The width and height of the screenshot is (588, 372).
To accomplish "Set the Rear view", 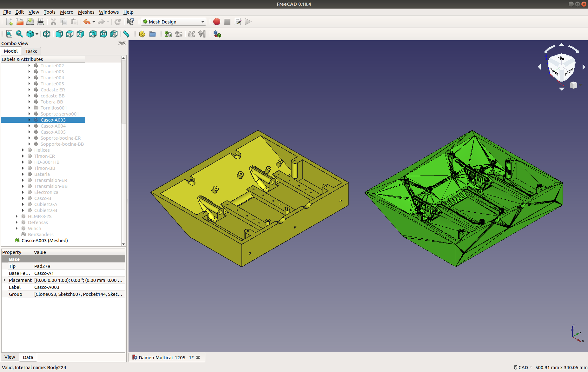I will (93, 34).
